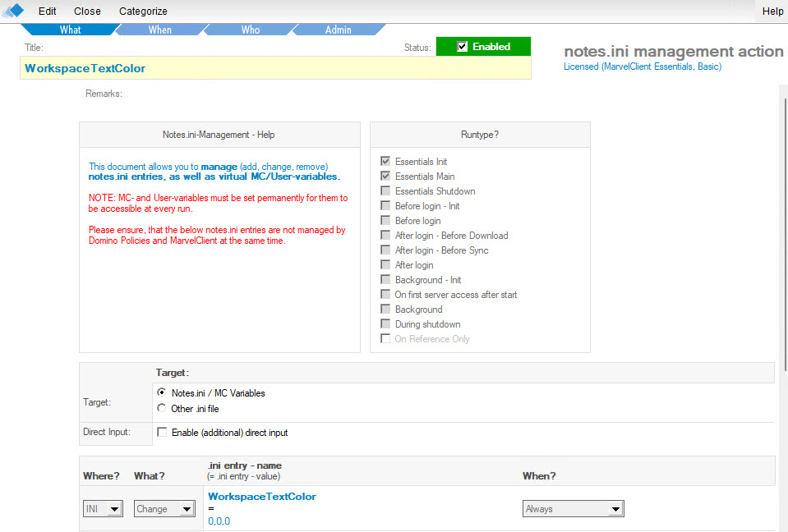Click the Close menu item
This screenshot has width=788, height=532.
pyautogui.click(x=87, y=11)
